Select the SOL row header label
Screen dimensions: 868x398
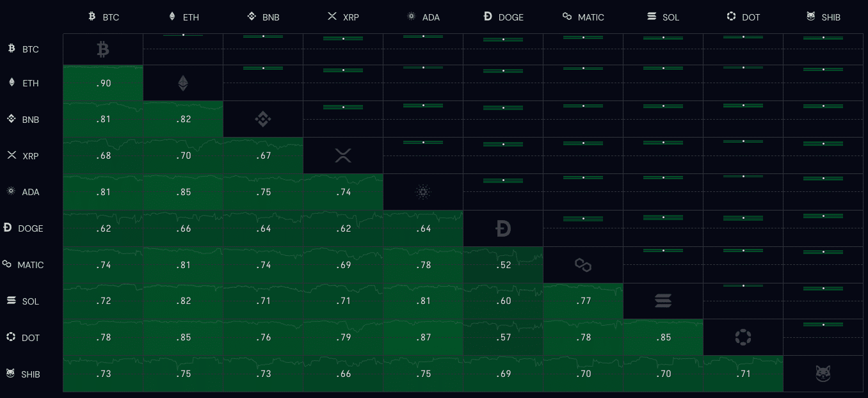tap(31, 301)
